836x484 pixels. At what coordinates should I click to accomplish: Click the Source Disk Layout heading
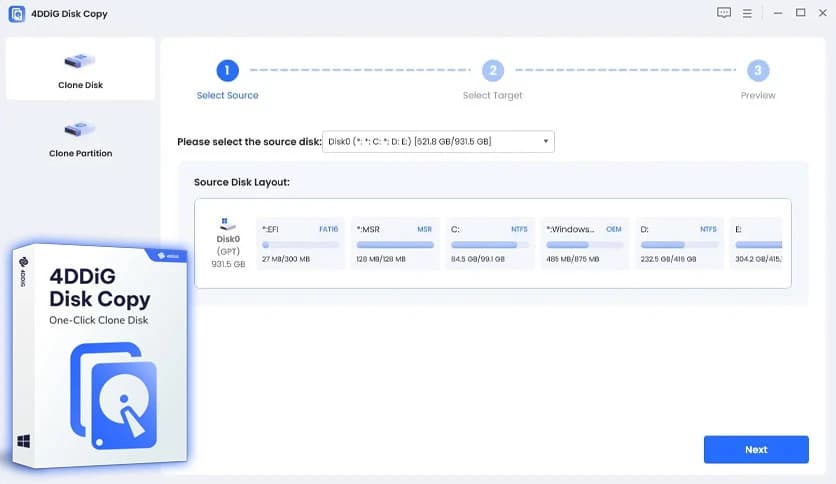242,182
